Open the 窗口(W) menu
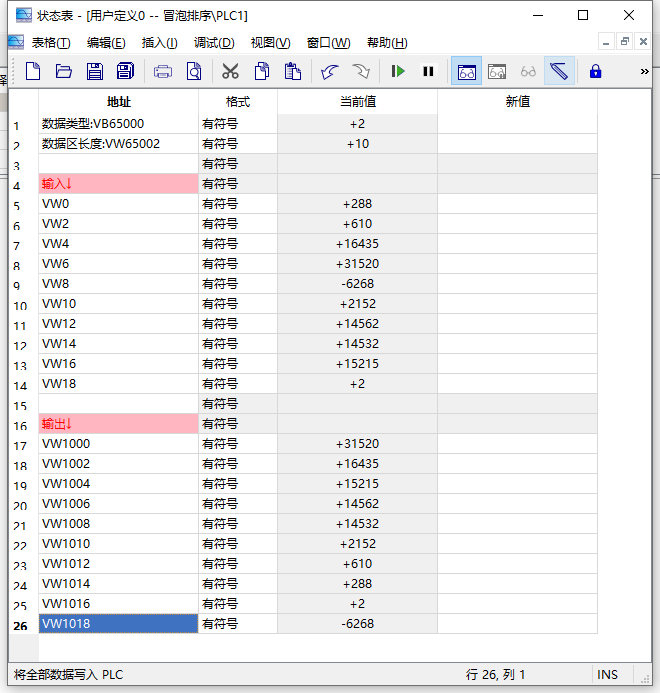Image resolution: width=660 pixels, height=693 pixels. point(328,42)
